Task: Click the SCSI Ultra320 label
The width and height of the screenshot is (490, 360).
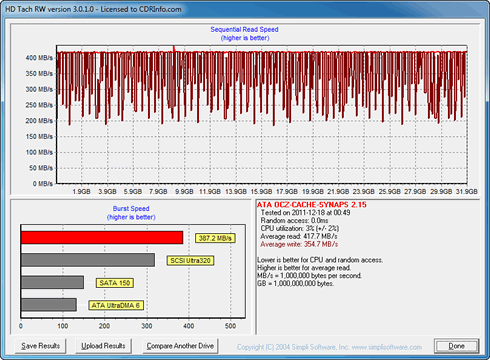Action: tap(190, 260)
